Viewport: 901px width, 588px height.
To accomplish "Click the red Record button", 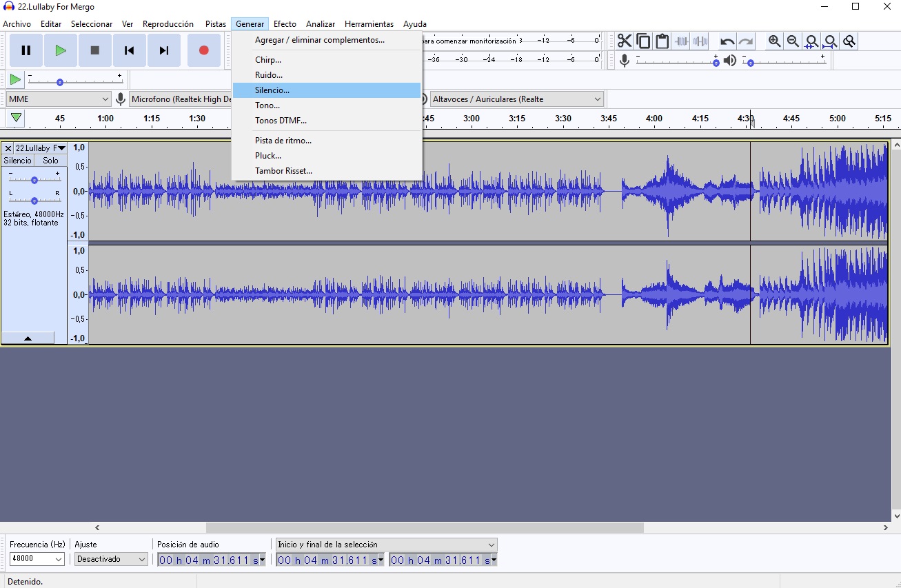I will 203,50.
